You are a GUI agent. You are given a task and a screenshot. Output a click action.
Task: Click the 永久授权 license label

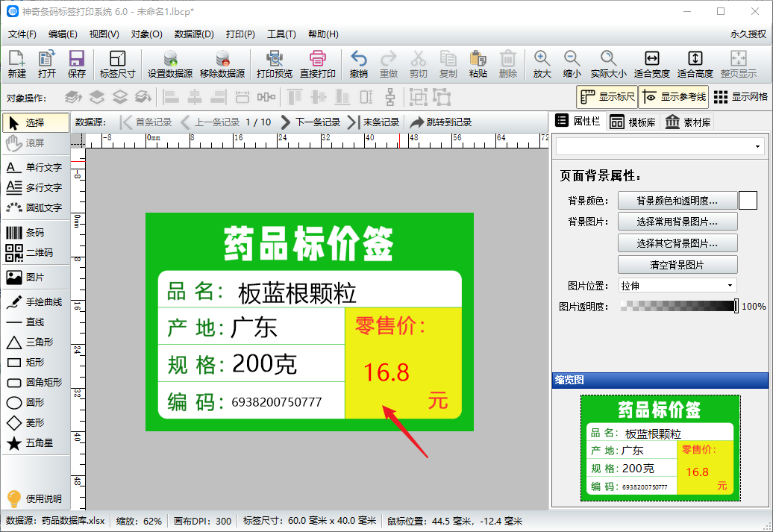[x=748, y=34]
